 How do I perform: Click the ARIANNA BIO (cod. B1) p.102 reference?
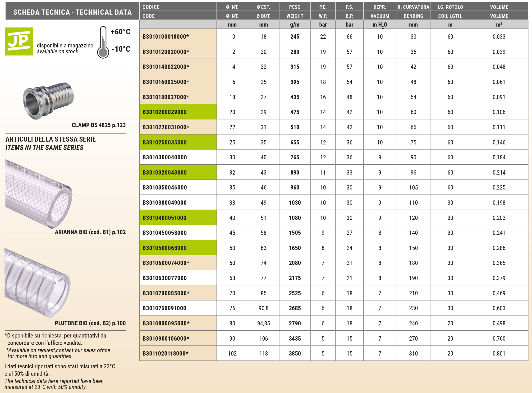click(x=90, y=232)
